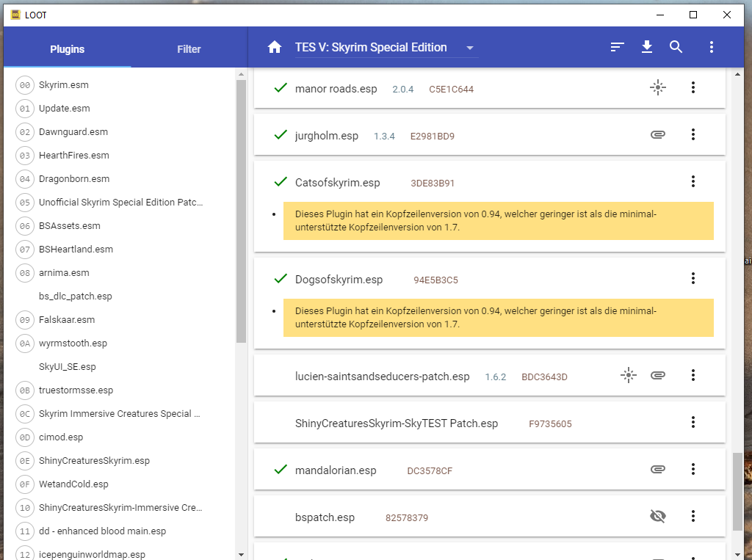Select WetandCold.esp in sidebar list

point(73,484)
